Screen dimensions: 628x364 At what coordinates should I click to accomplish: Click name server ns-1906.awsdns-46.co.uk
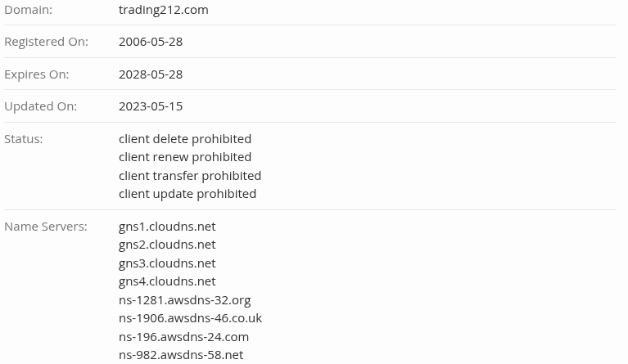[190, 318]
